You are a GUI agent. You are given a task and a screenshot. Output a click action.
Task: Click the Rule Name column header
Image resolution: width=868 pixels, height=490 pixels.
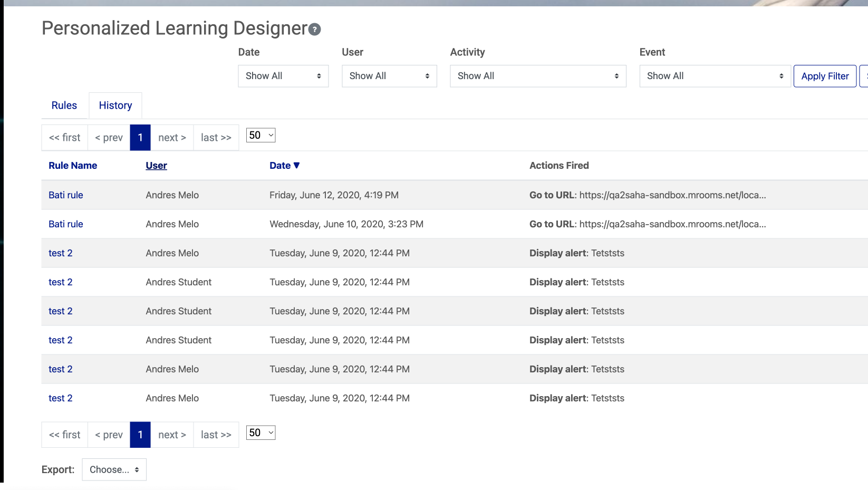click(x=73, y=165)
